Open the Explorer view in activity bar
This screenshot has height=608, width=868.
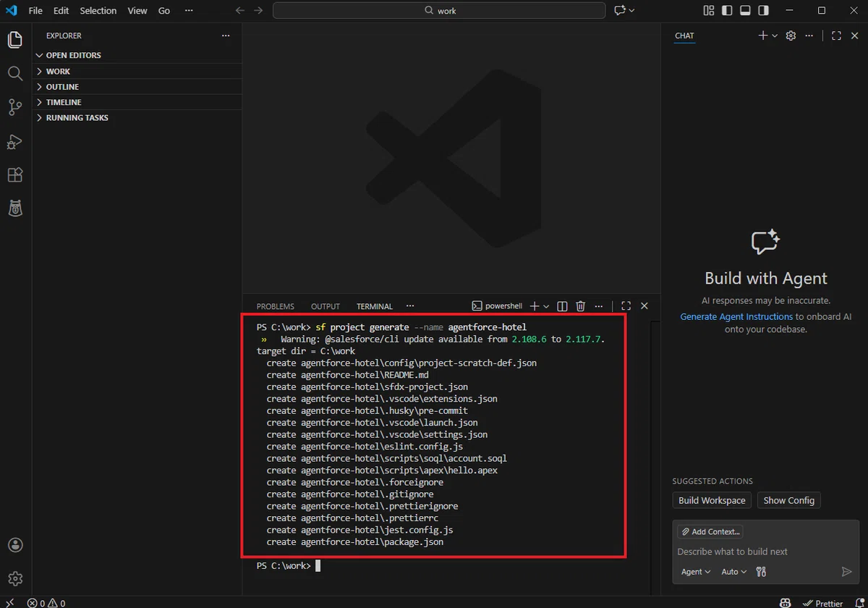point(15,40)
